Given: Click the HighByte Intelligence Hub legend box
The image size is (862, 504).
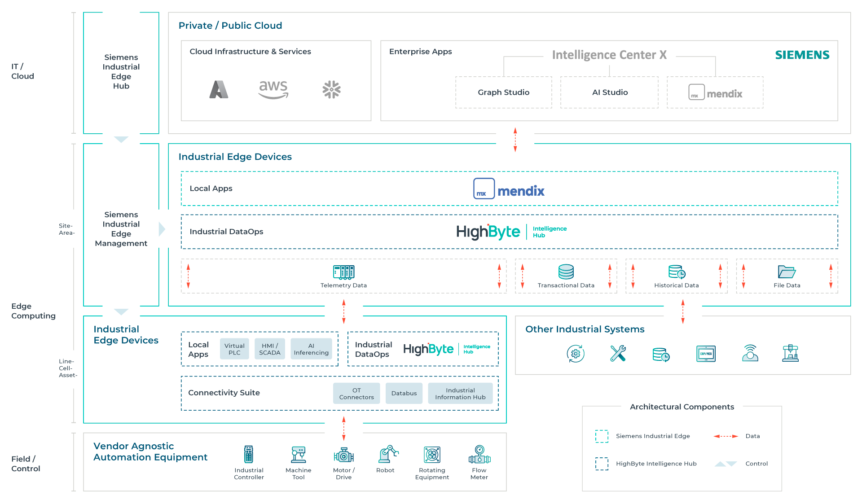Looking at the screenshot, I should click(602, 464).
